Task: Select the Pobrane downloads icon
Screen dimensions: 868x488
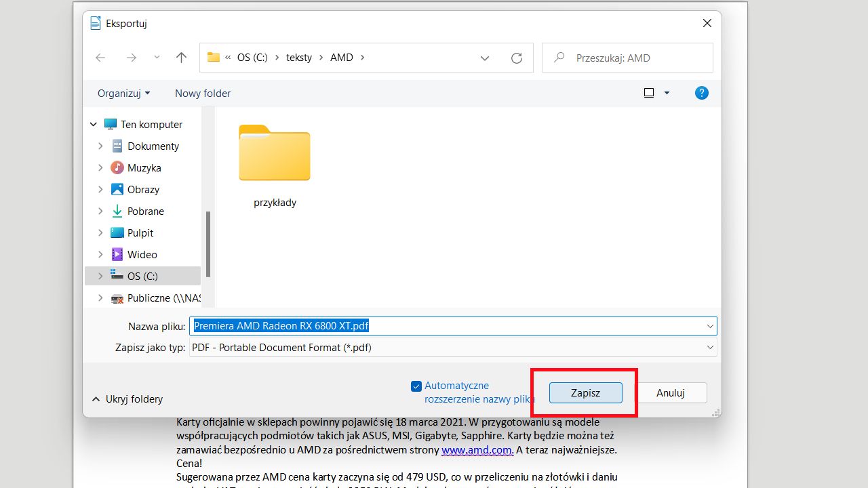Action: pyautogui.click(x=117, y=211)
